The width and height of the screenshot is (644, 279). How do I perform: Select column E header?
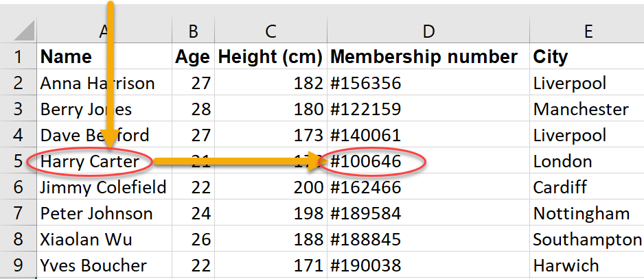tap(587, 31)
